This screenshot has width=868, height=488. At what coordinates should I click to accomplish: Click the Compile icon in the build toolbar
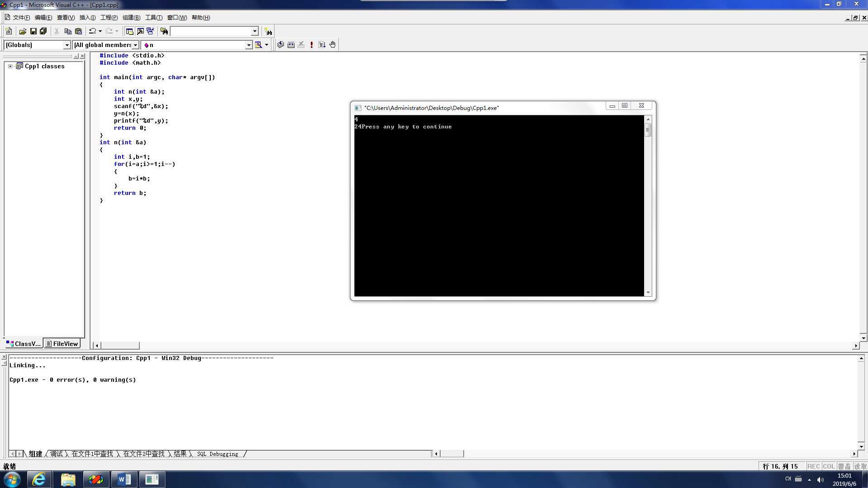(x=280, y=45)
